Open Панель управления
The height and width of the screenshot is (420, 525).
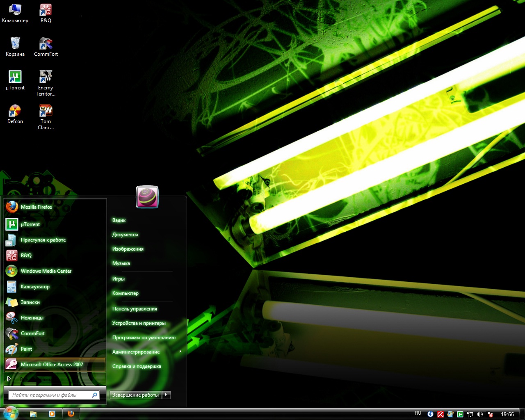[135, 309]
